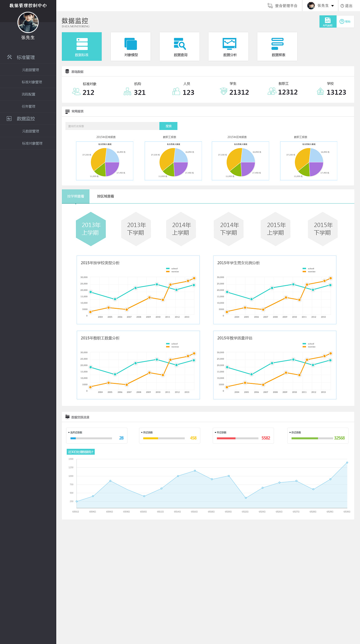Viewport: 360px width, 644px height.
Task: Open the 数据报表 tile
Action: point(277,46)
